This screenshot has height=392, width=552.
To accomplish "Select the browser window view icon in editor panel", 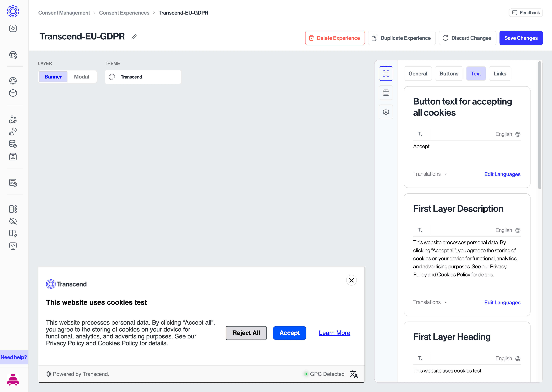I will [386, 92].
